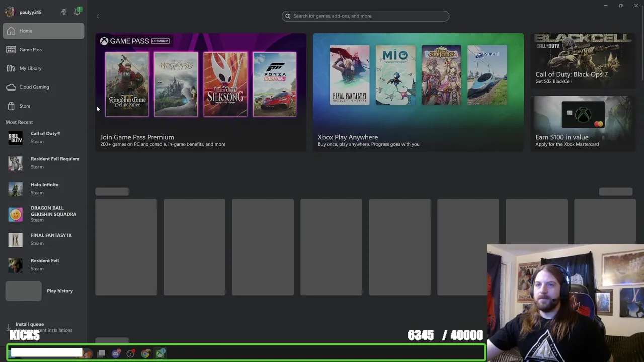Open the Resident Evil Steam entry
Viewport: 644px width, 362px height.
[x=43, y=265]
